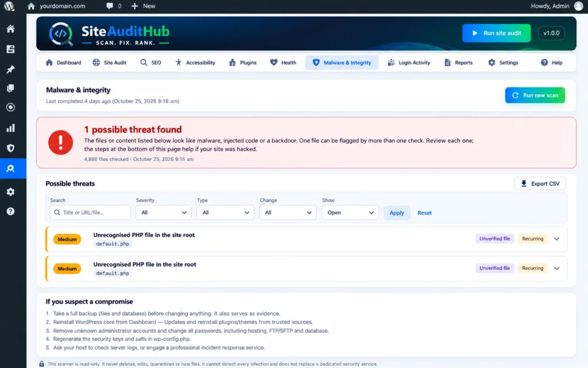Go to Login Activity tab
This screenshot has width=588, height=368.
[409, 62]
